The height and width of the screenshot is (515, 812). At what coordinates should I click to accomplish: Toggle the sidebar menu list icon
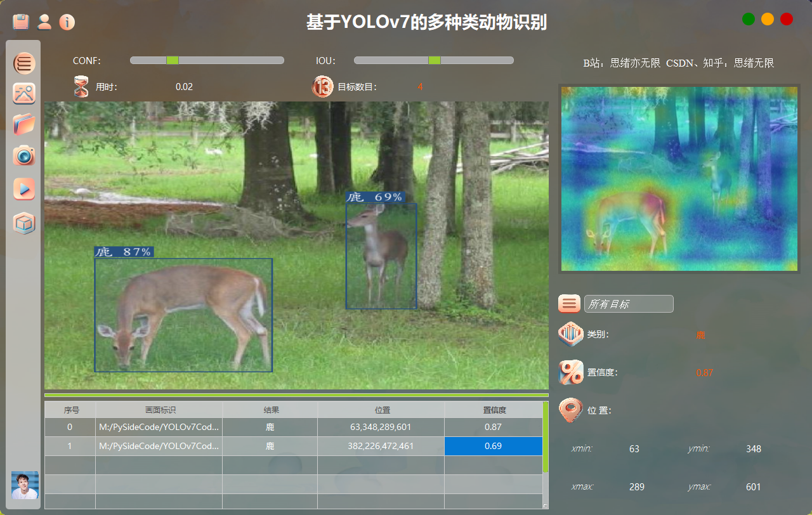(24, 63)
